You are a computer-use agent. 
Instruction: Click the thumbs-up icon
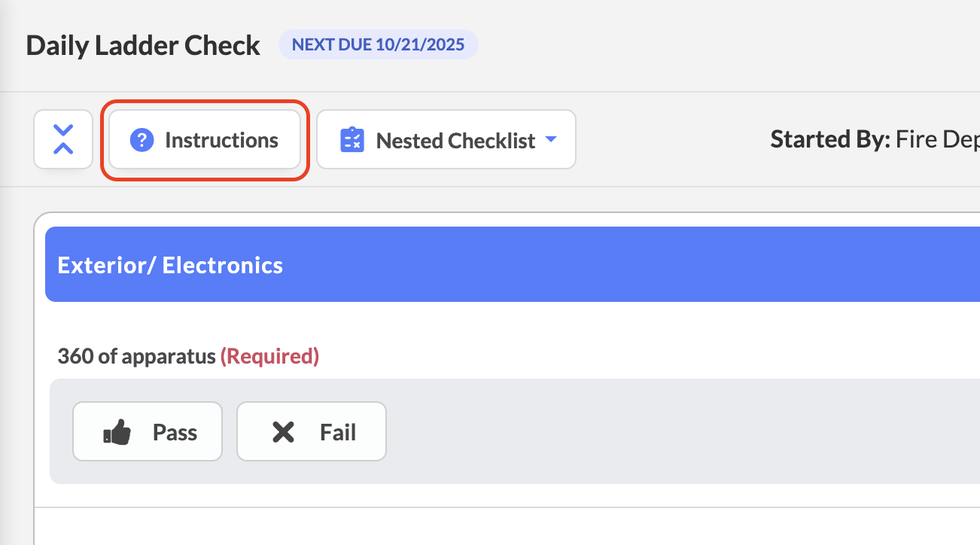click(x=117, y=432)
